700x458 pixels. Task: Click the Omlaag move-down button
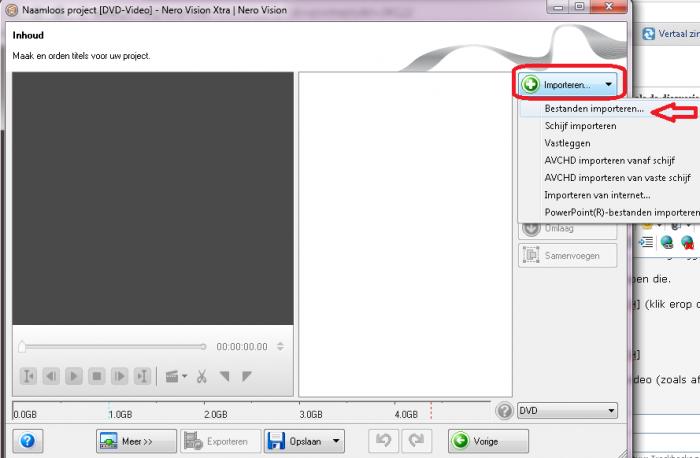point(567,229)
